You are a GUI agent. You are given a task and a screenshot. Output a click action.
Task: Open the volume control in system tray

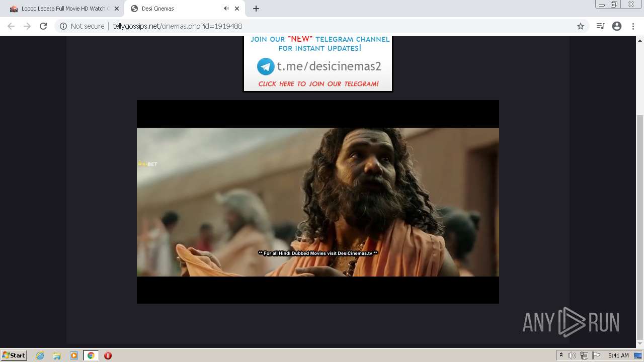(572, 355)
